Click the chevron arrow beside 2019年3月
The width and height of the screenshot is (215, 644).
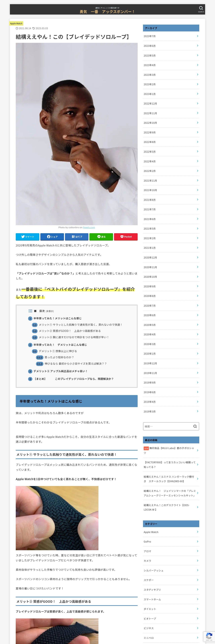point(197,411)
